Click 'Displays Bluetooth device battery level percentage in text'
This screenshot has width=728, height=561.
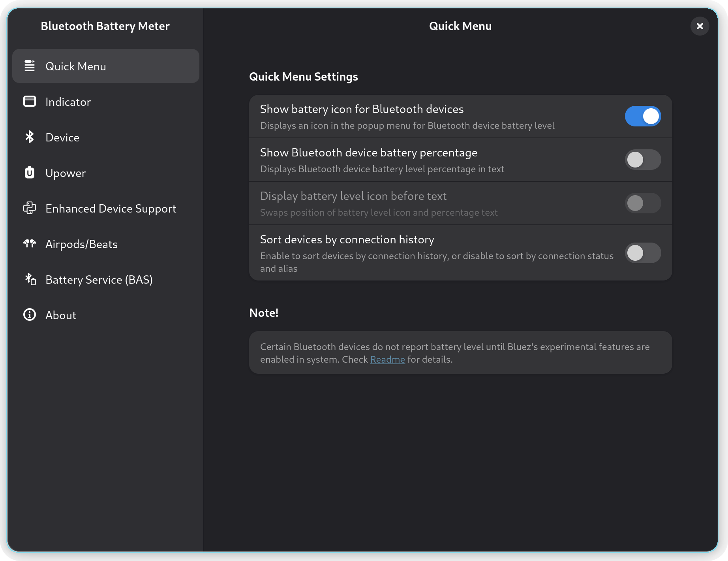coord(382,169)
